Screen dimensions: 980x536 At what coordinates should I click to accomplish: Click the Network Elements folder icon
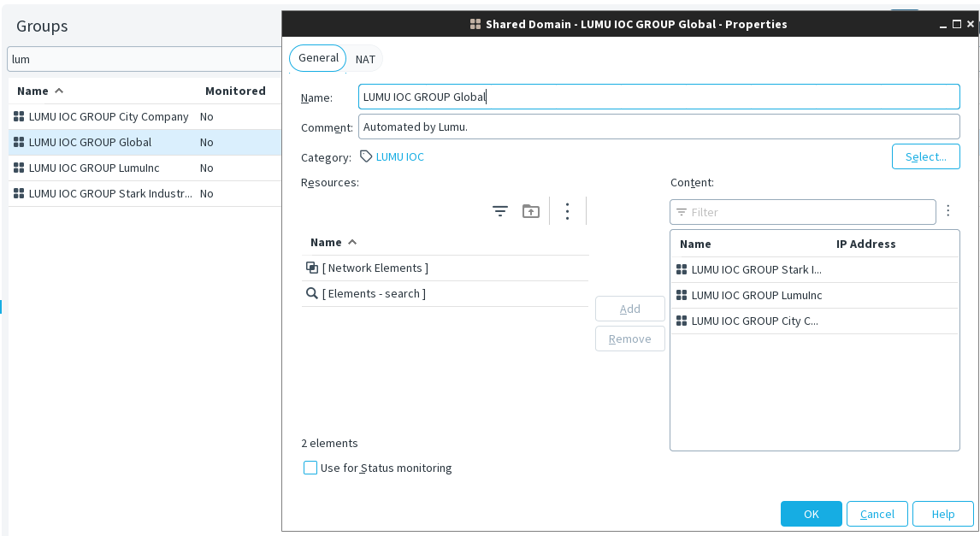click(x=312, y=268)
